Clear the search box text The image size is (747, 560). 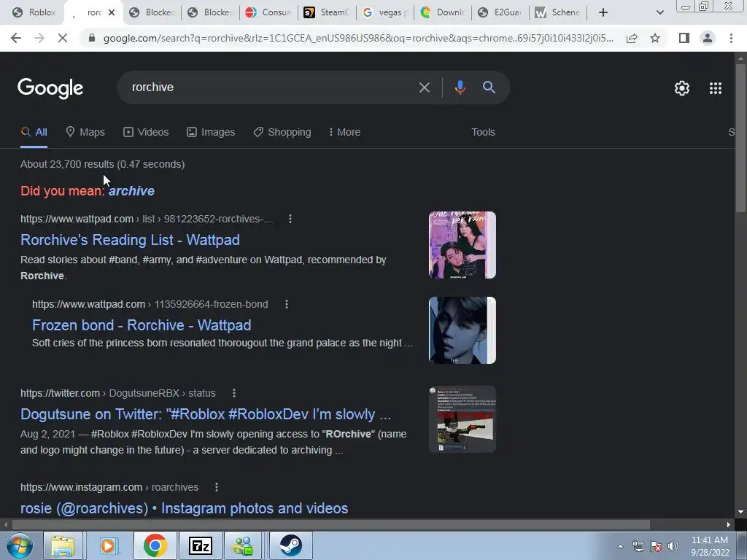[424, 87]
